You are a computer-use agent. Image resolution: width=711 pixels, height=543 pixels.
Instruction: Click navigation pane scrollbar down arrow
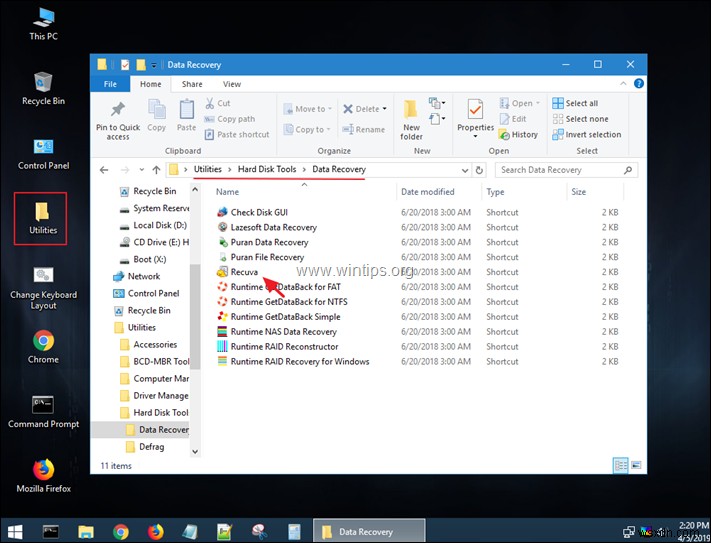click(x=195, y=451)
